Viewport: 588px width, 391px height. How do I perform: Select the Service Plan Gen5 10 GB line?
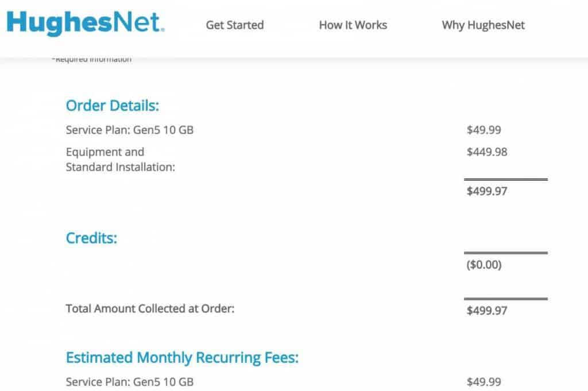(130, 130)
